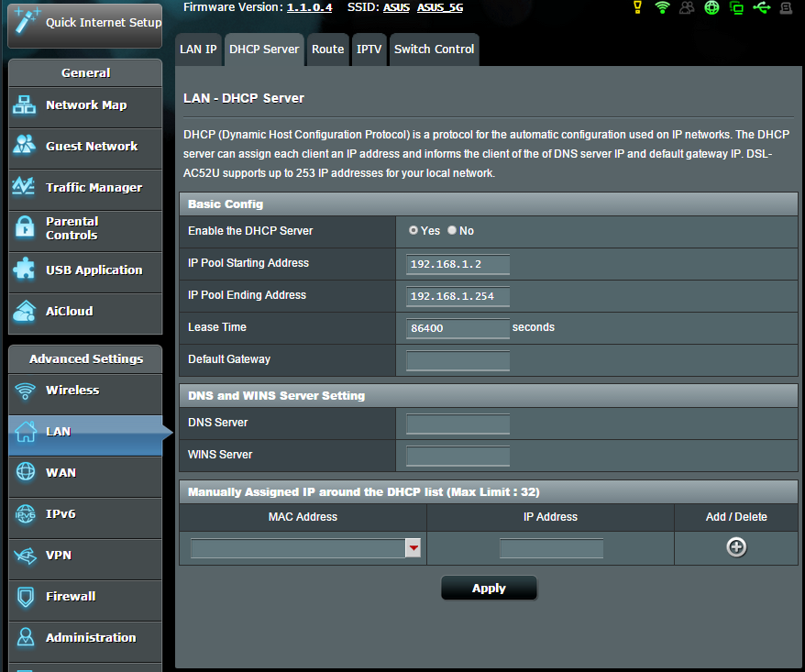
Task: Click the Apply button
Action: [489, 588]
